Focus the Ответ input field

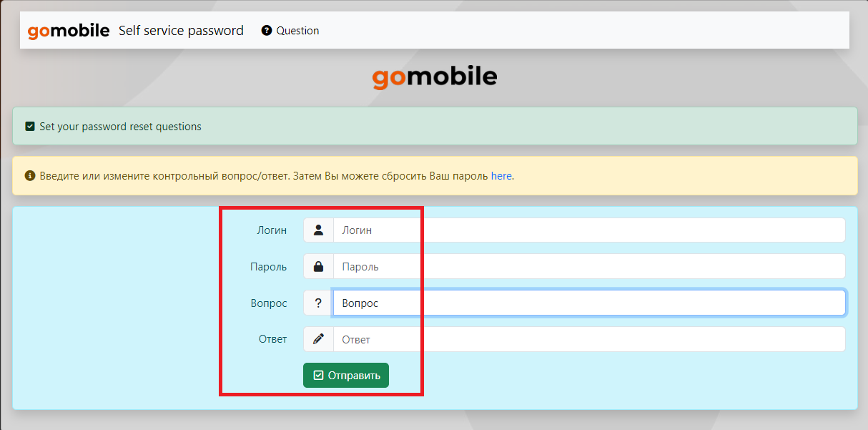point(588,339)
